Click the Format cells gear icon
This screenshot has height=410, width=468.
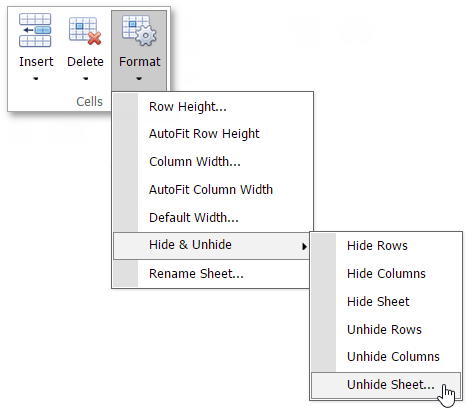[x=139, y=31]
